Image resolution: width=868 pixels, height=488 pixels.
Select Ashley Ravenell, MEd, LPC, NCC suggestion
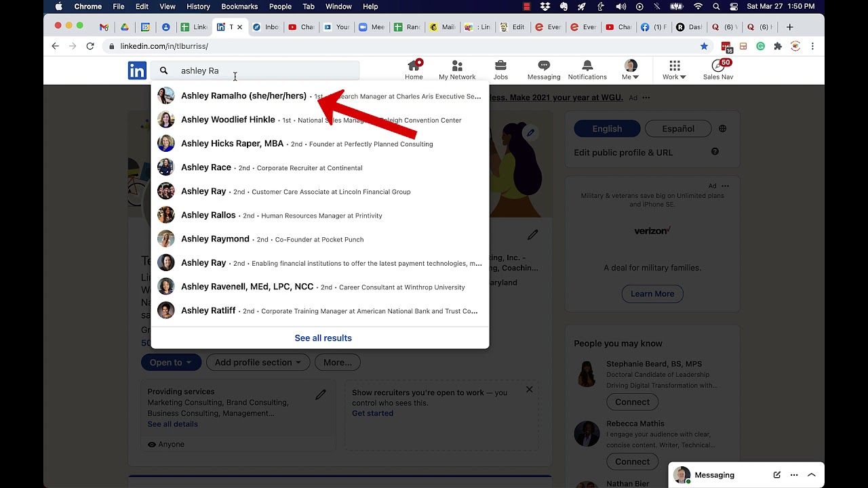[319, 287]
